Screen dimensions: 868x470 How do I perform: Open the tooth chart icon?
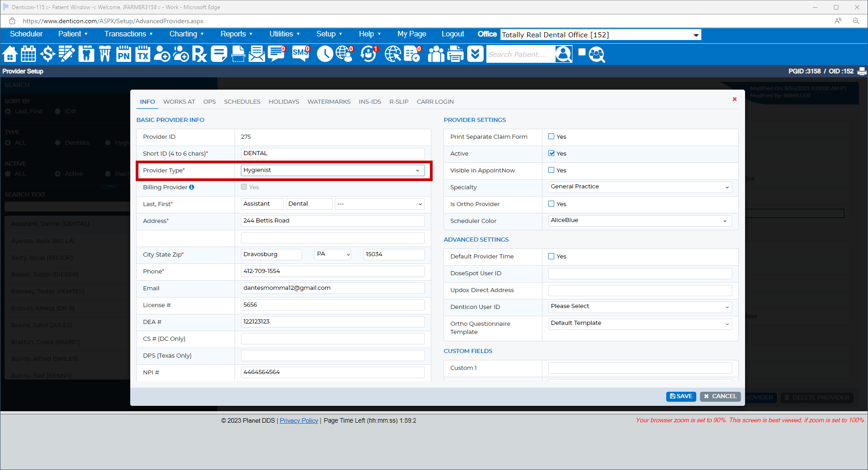pos(86,54)
